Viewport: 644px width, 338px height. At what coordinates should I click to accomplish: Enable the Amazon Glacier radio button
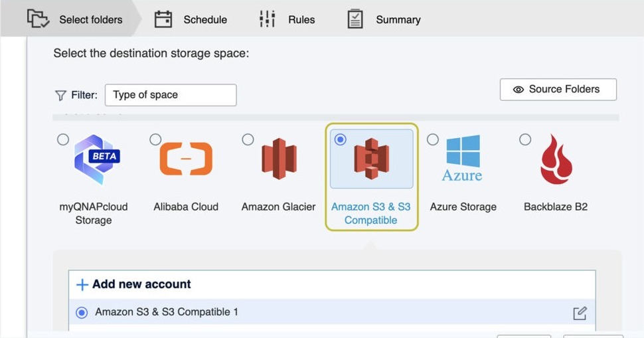click(248, 139)
